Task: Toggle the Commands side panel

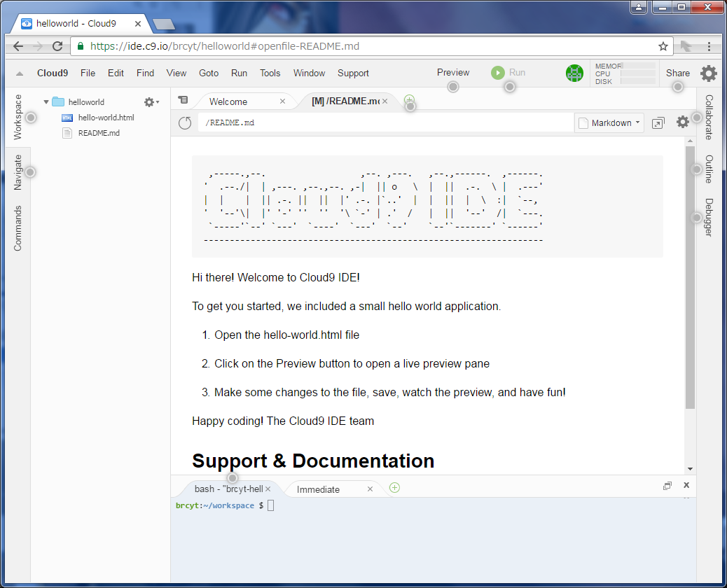Action: 18,228
